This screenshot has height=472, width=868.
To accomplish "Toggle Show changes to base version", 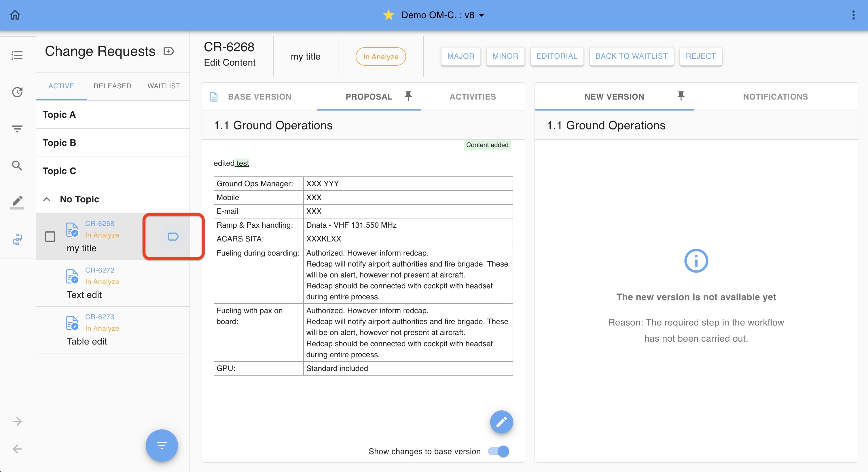I will [498, 451].
